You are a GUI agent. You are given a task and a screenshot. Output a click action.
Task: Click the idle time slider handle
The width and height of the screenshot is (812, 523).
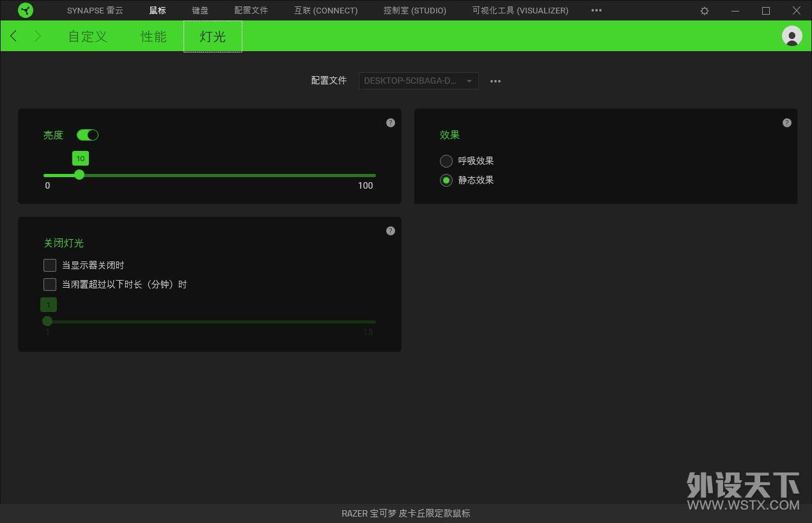coord(47,321)
